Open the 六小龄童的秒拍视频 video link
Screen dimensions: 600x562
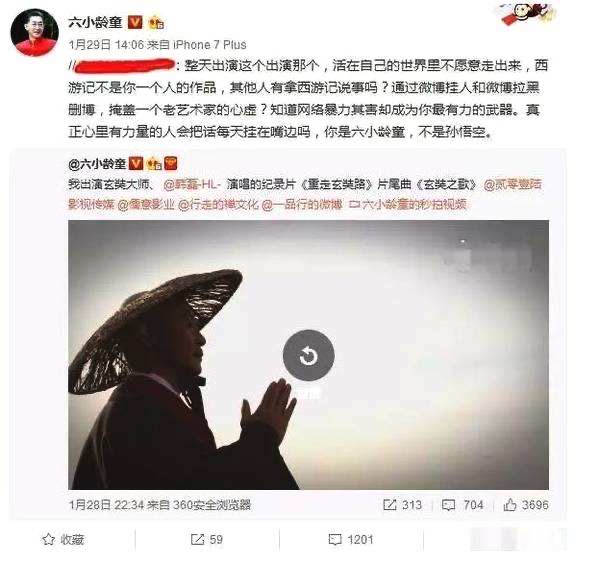[408, 205]
